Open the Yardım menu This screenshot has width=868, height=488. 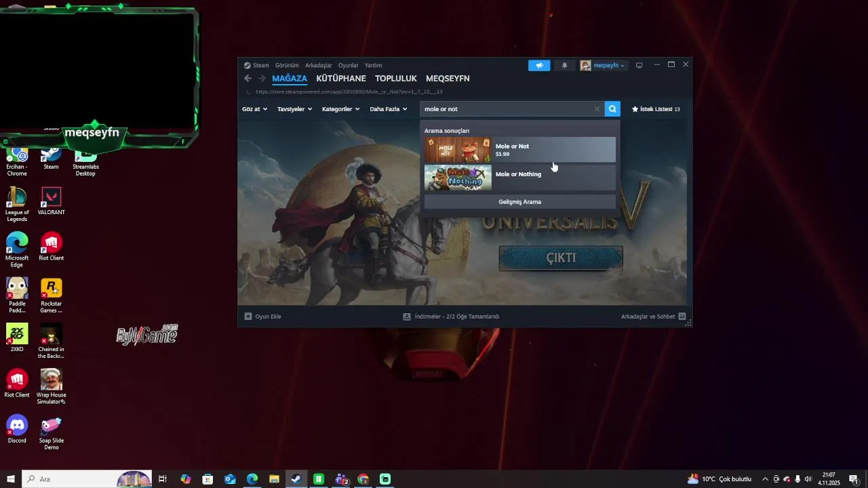pyautogui.click(x=373, y=66)
